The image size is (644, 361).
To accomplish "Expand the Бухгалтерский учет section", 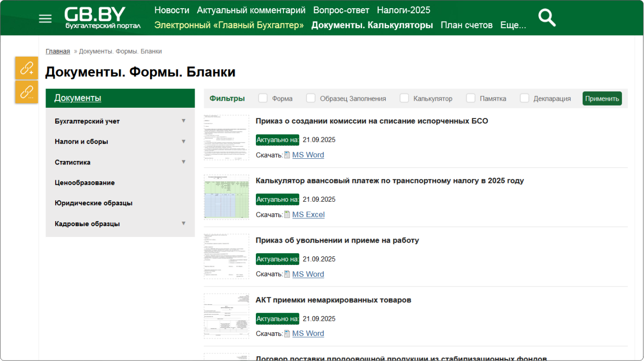I will tap(183, 121).
